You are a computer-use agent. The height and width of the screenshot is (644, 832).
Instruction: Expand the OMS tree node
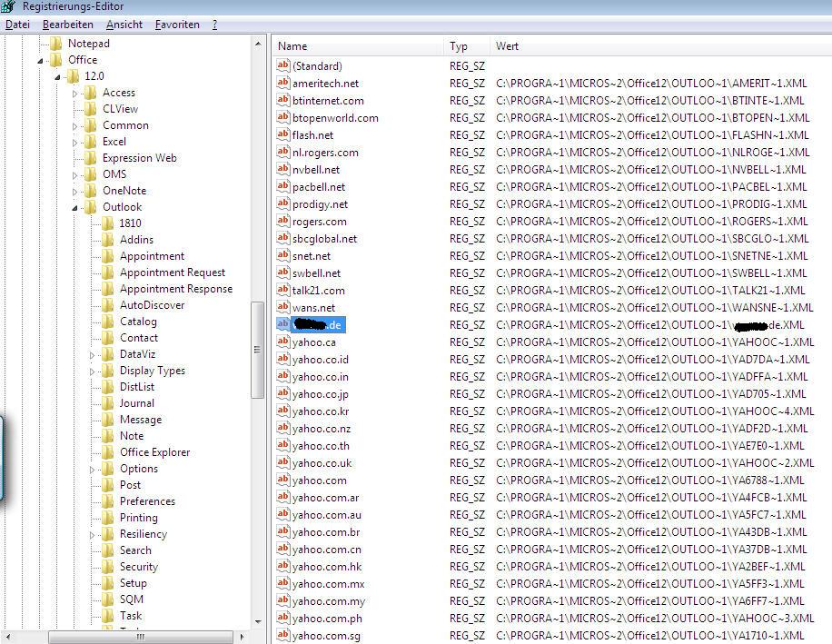point(74,175)
